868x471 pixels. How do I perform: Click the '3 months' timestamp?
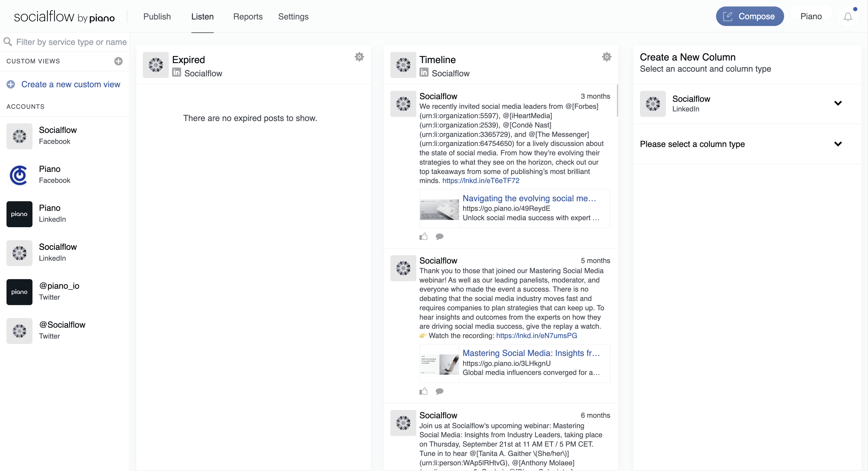coord(595,96)
